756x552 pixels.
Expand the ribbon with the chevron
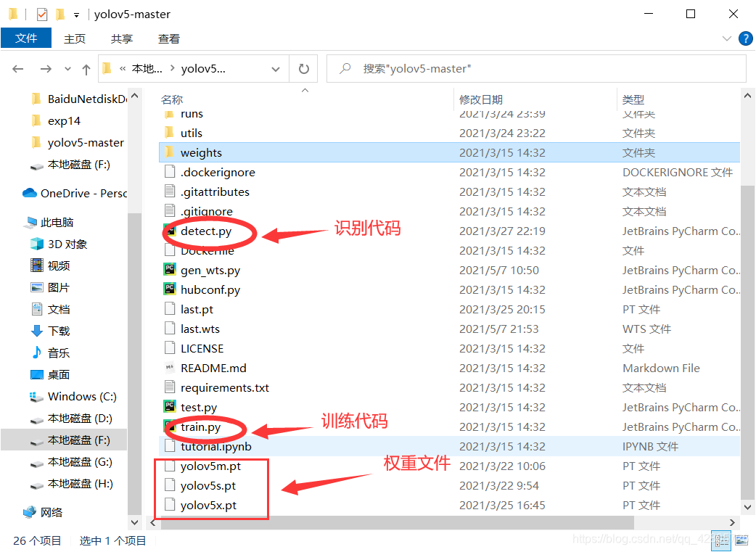coord(726,38)
